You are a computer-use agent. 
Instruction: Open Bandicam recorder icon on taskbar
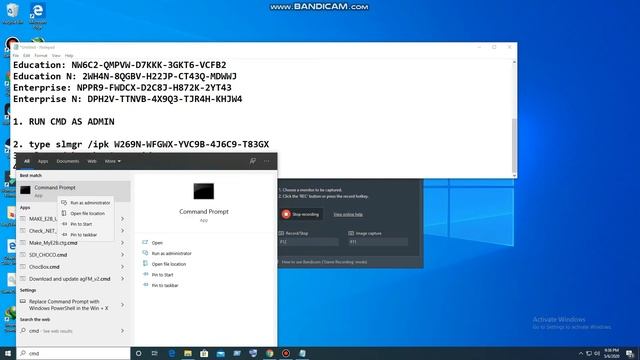pyautogui.click(x=286, y=353)
